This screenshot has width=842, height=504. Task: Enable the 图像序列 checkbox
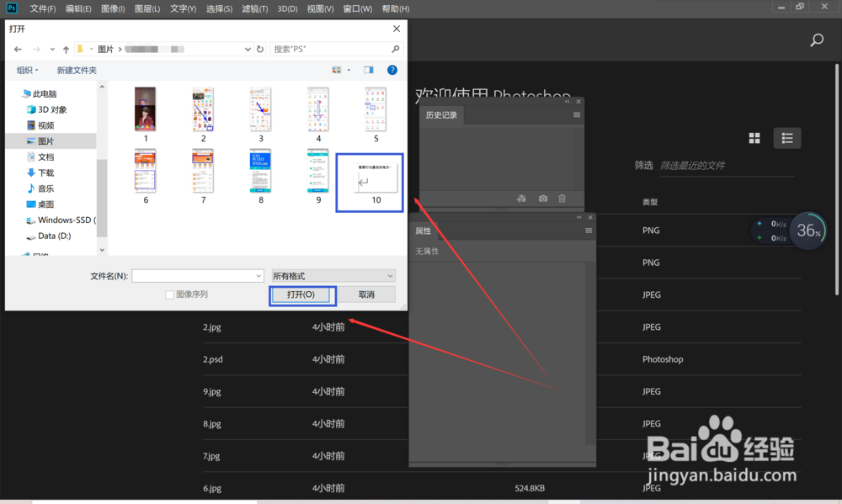[168, 294]
